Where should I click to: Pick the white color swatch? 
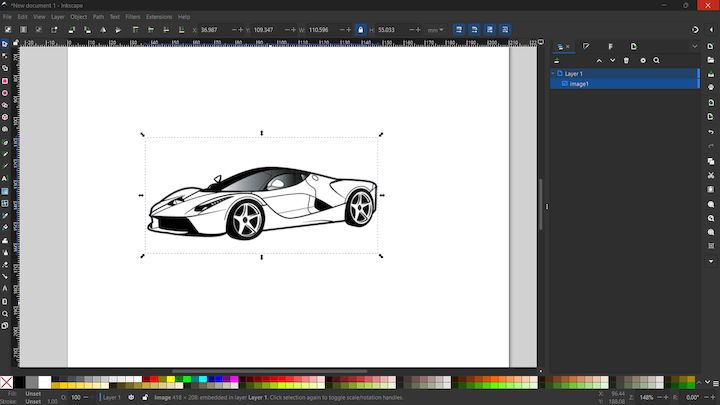pos(45,382)
